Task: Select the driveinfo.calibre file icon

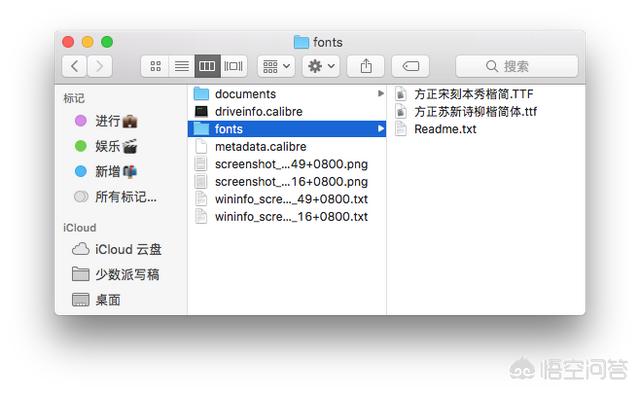Action: point(201,111)
